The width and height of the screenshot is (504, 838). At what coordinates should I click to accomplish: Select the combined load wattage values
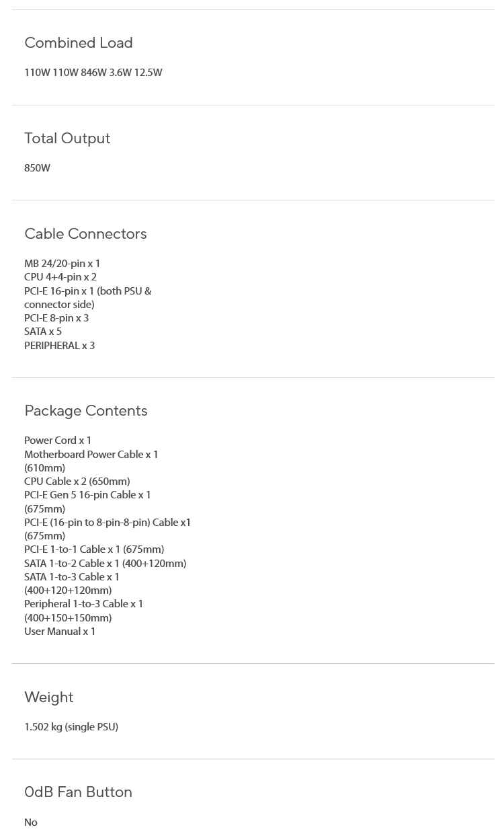(x=93, y=73)
